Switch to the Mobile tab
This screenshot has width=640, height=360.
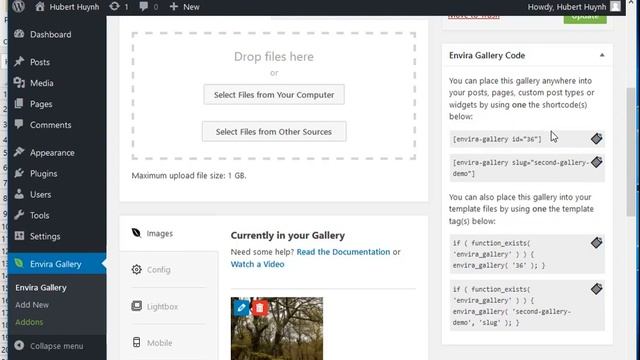pyautogui.click(x=169, y=343)
